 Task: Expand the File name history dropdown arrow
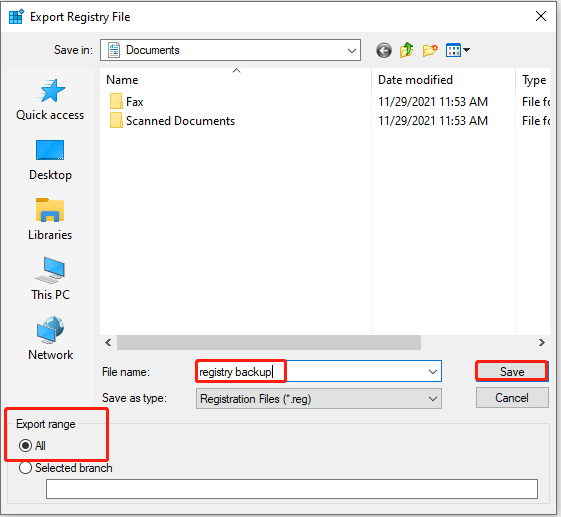(433, 372)
